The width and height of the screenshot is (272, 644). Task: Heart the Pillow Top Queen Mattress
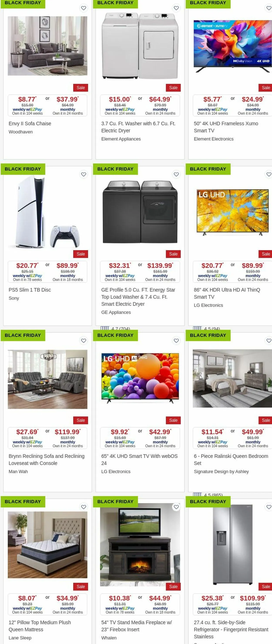[83, 507]
